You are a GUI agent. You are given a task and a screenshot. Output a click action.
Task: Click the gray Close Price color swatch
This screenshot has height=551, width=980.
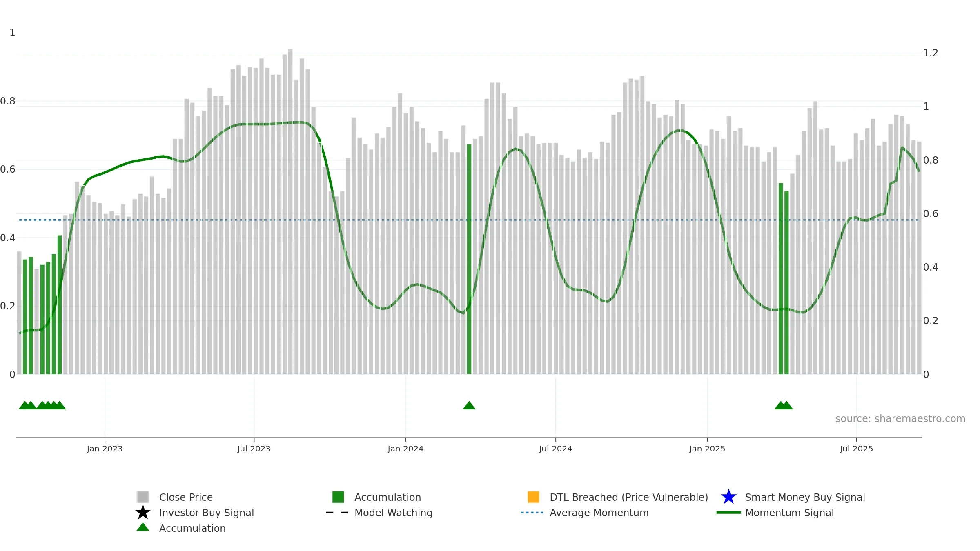[143, 497]
